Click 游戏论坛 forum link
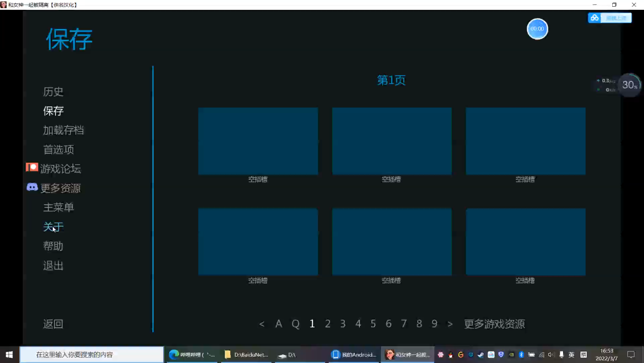Image resolution: width=644 pixels, height=363 pixels. pos(60,169)
